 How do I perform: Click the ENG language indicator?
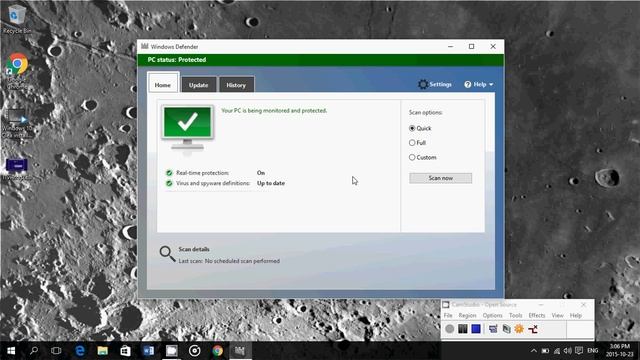pos(593,351)
